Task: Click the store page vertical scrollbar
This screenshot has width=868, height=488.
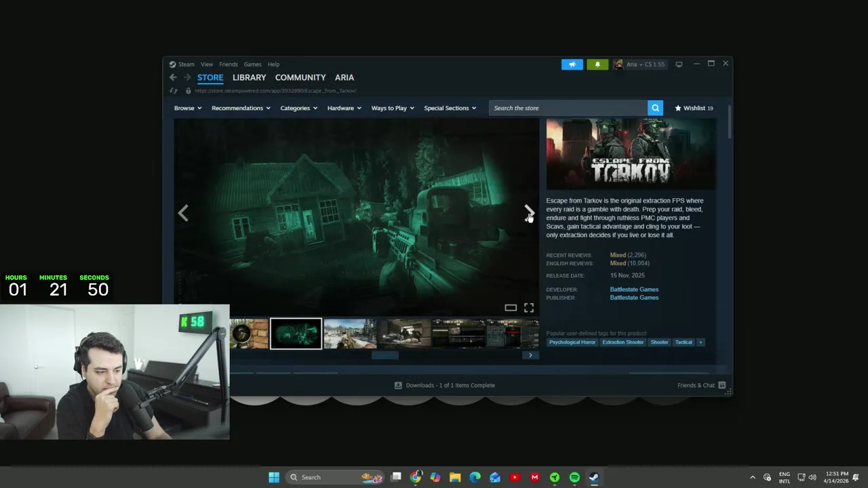Action: click(730, 122)
